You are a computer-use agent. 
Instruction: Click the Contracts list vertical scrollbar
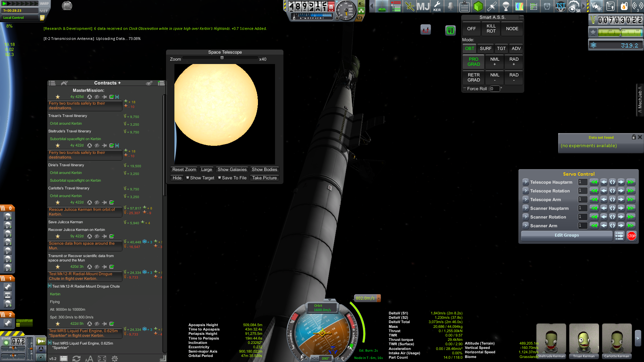coord(164,145)
